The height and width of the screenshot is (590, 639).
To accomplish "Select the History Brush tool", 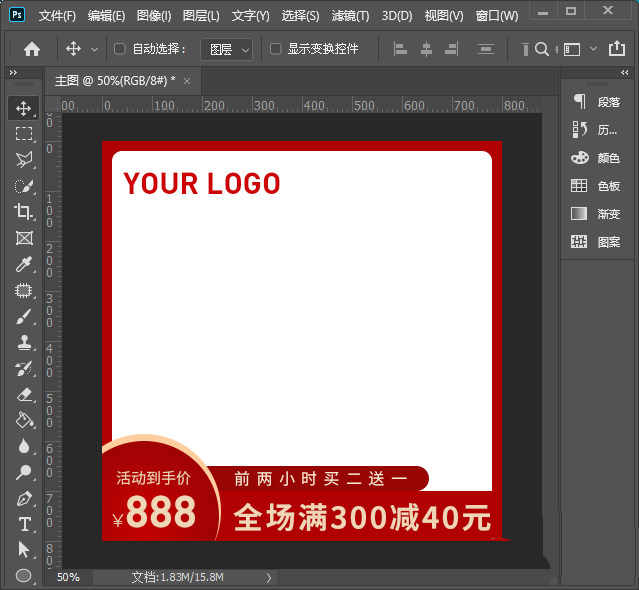I will tap(24, 369).
